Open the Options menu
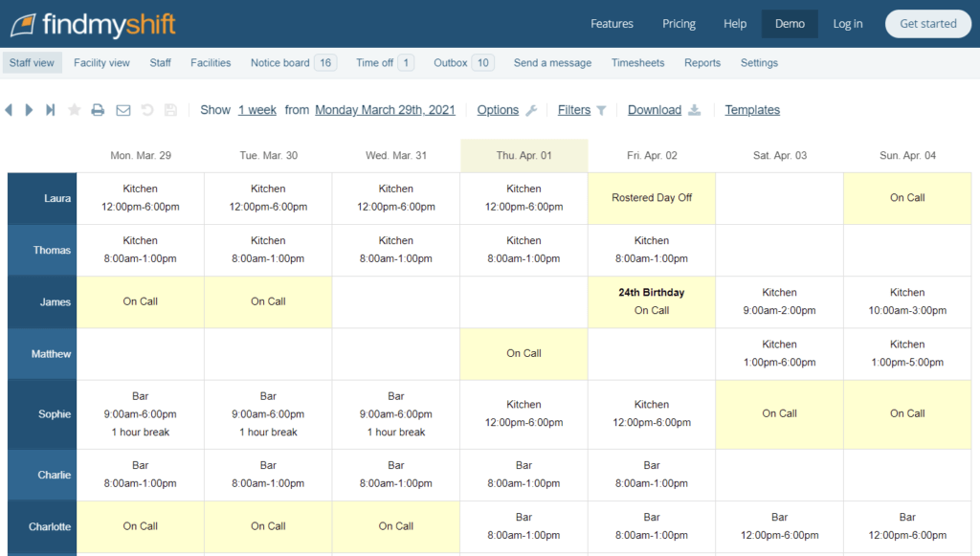The height and width of the screenshot is (556, 980). 498,110
